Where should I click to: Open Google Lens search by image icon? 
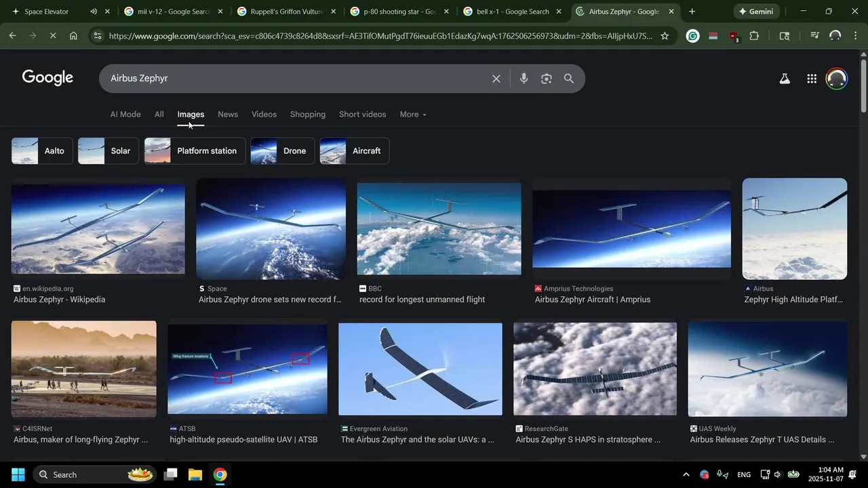[x=547, y=79]
